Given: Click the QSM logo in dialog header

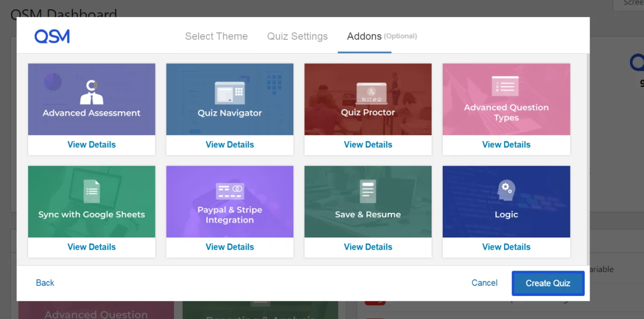Looking at the screenshot, I should click(52, 36).
